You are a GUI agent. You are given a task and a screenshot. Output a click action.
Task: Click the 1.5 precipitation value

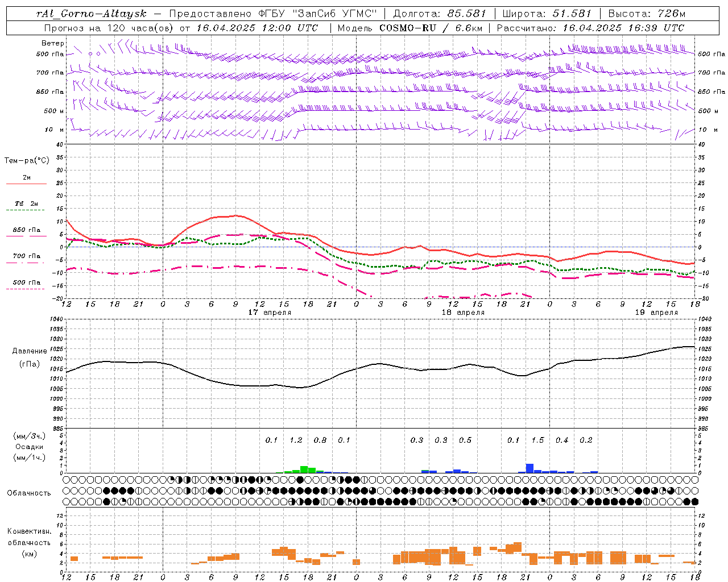(537, 440)
